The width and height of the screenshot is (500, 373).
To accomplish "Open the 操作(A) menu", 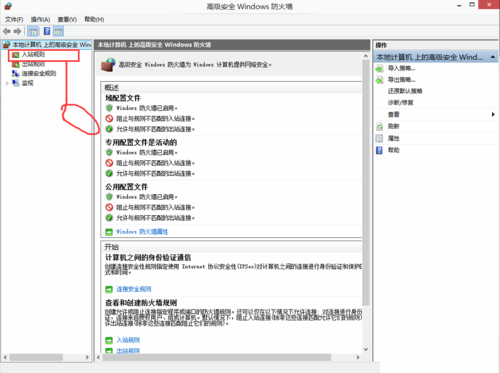I will (40, 19).
